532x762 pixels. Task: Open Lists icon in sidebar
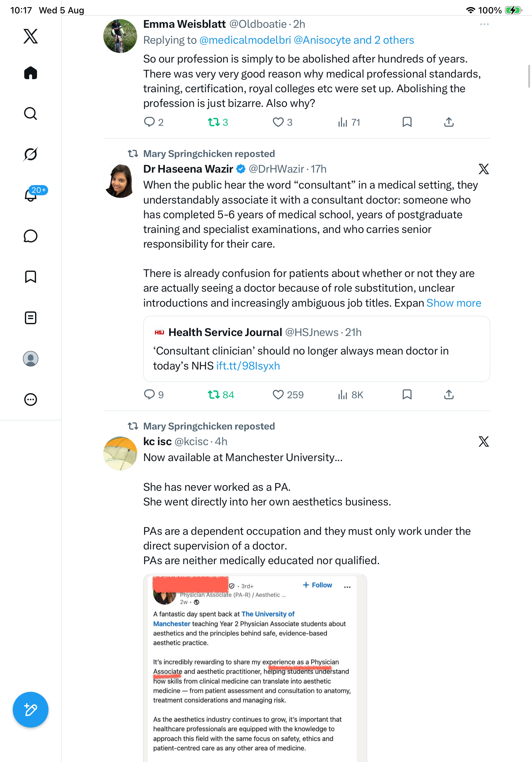tap(31, 318)
